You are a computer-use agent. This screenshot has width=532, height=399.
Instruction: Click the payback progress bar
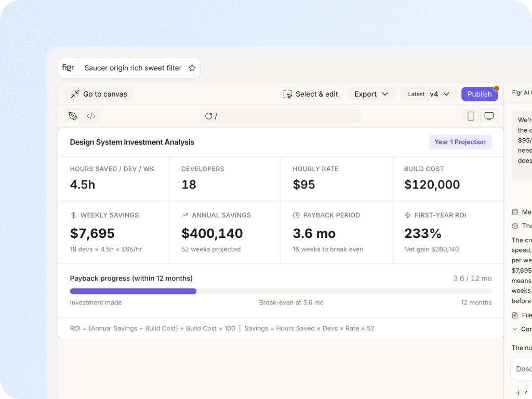[281, 291]
